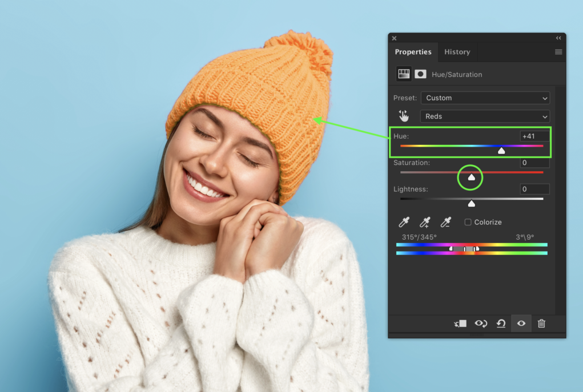Viewport: 583px width, 392px height.
Task: Click the adjustment layer icon
Action: [x=403, y=74]
